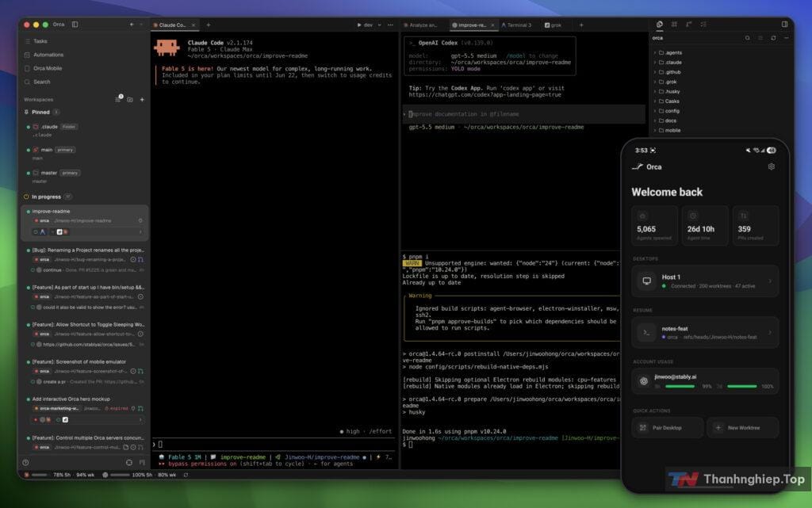
Task: Open the Bug Renaming a Project workspace
Action: click(x=86, y=259)
